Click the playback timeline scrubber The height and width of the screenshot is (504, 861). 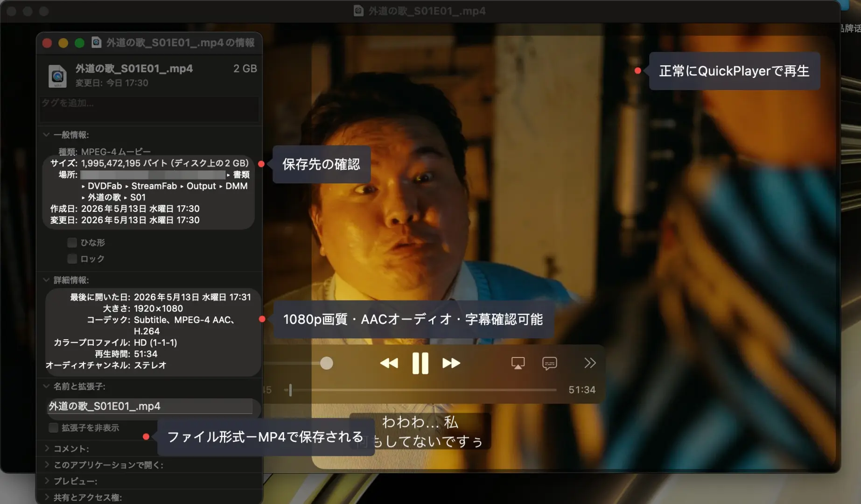[420, 390]
